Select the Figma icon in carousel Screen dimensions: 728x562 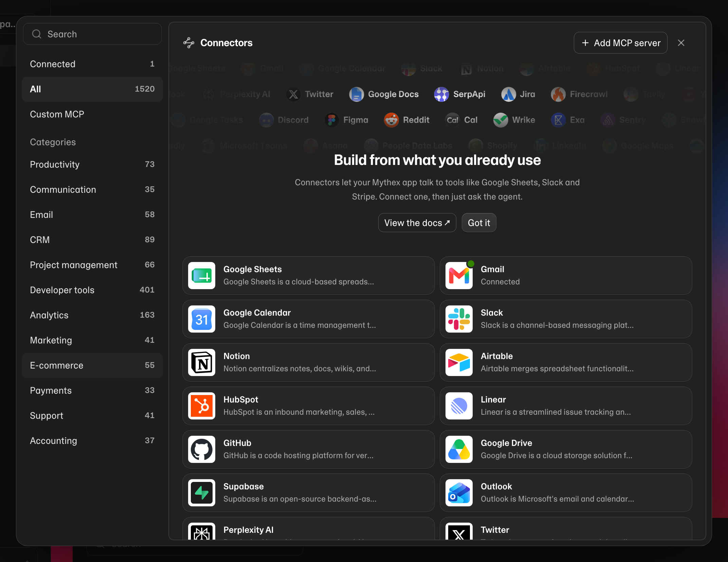332,120
